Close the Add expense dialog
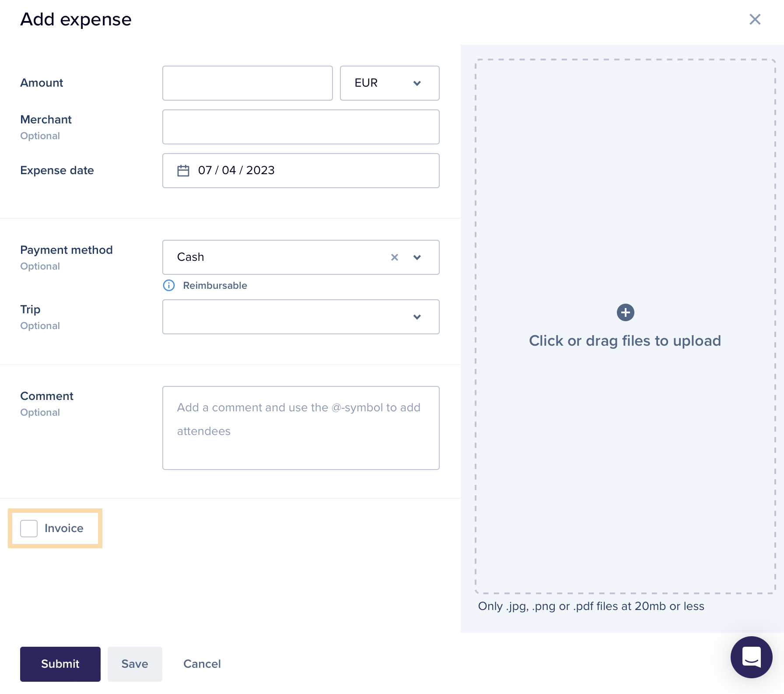This screenshot has width=784, height=694. [x=755, y=19]
